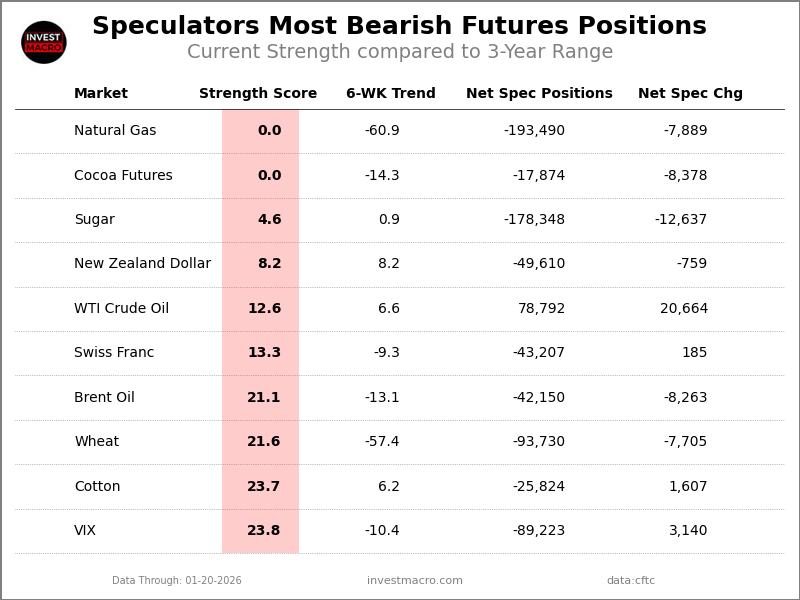Screen dimensions: 800x600
Task: Select the Natural Gas market row
Action: click(115, 131)
